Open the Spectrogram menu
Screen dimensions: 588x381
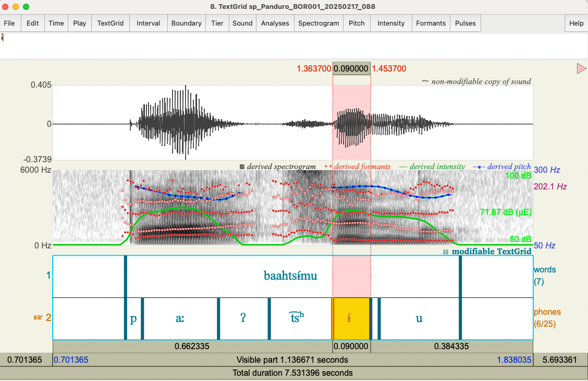[318, 23]
